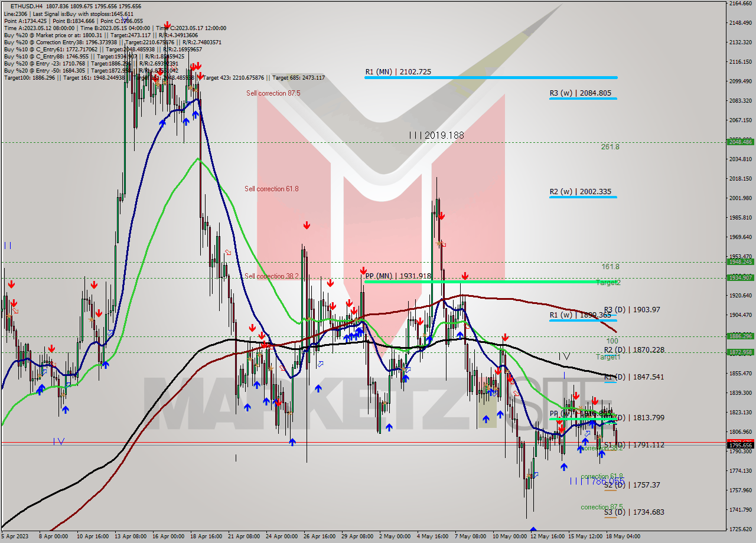The height and width of the screenshot is (543, 756).
Task: Click the Sell correction 38.2 label
Action: pos(272,276)
